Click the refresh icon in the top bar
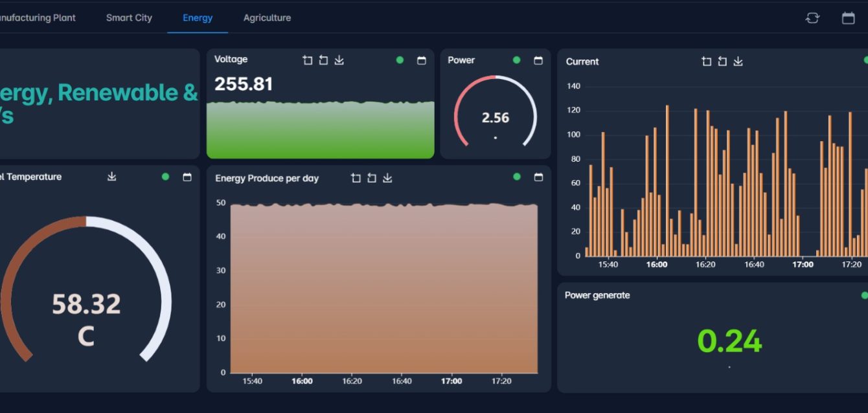The width and height of the screenshot is (868, 413). pyautogui.click(x=812, y=18)
